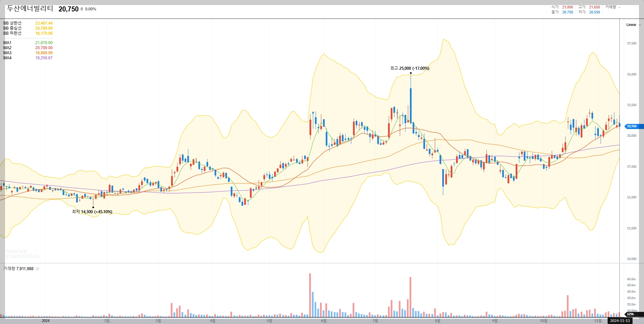Click the tall red volume bar under the 25,000 peak
The width and height of the screenshot is (644, 324).
[x=411, y=297]
